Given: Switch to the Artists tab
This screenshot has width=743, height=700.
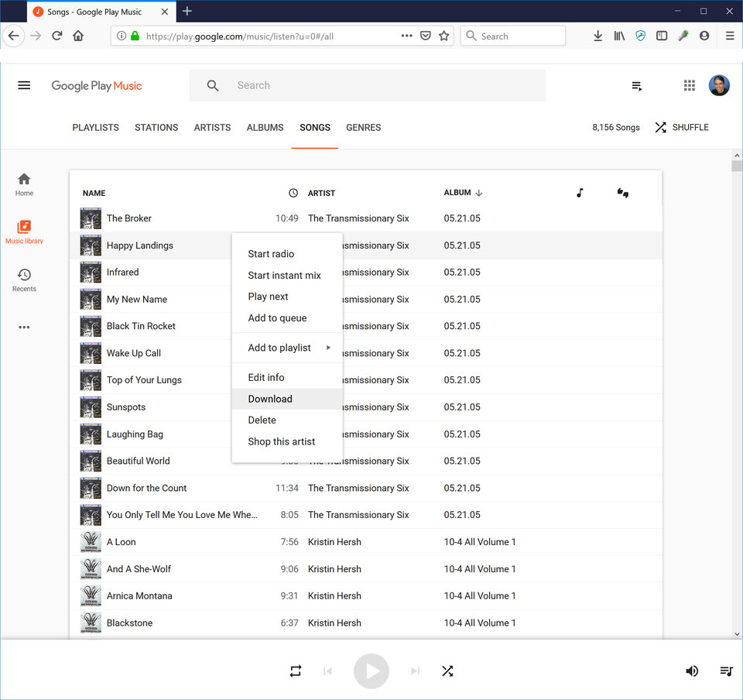Looking at the screenshot, I should (x=212, y=128).
